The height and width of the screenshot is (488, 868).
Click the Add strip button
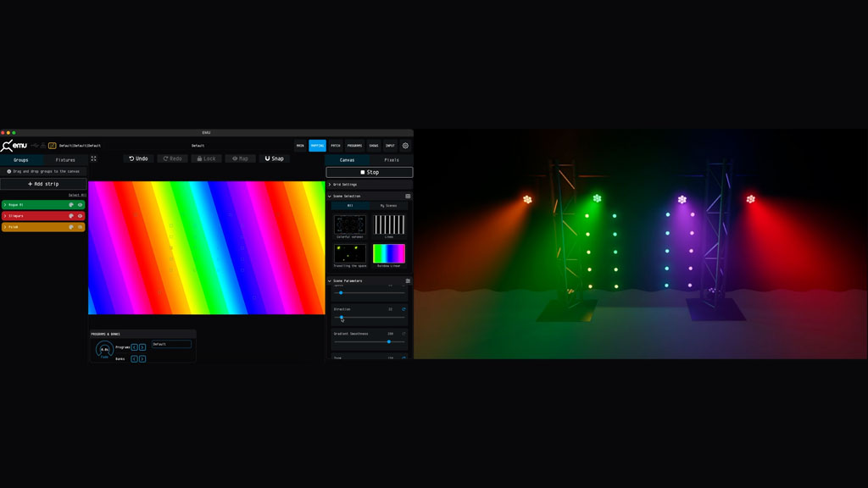[x=43, y=184]
